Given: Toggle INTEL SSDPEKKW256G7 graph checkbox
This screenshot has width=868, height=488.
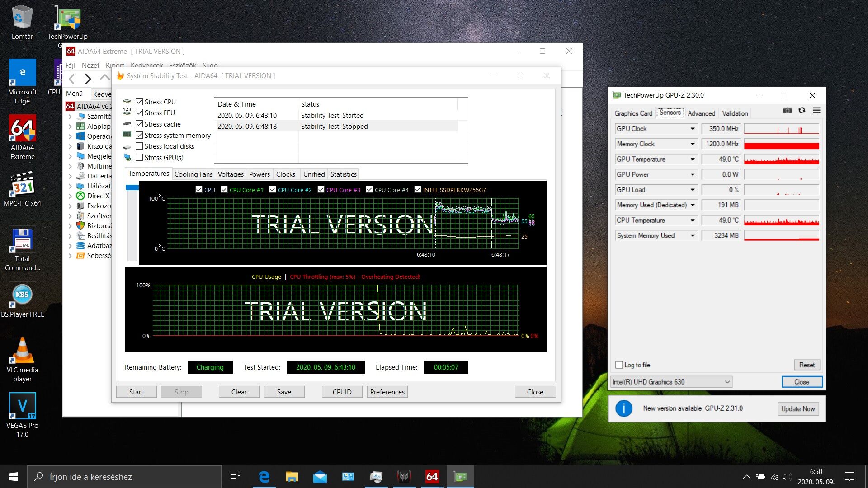Looking at the screenshot, I should tap(418, 190).
